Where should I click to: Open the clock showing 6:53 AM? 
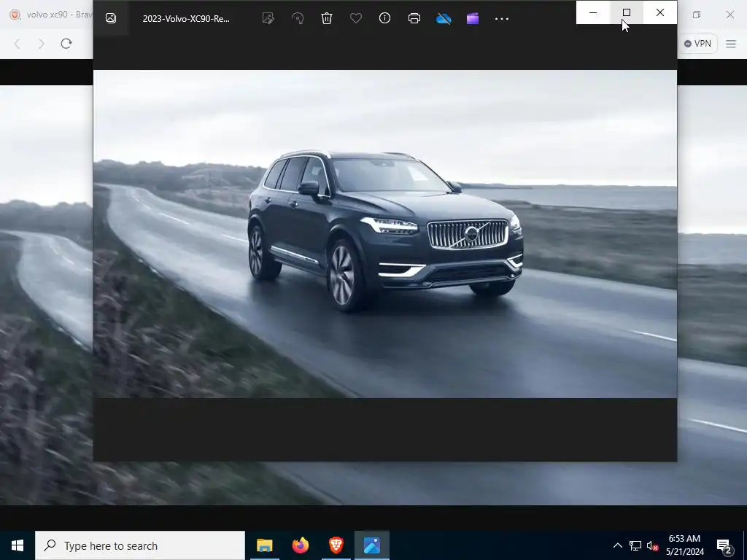click(x=684, y=545)
